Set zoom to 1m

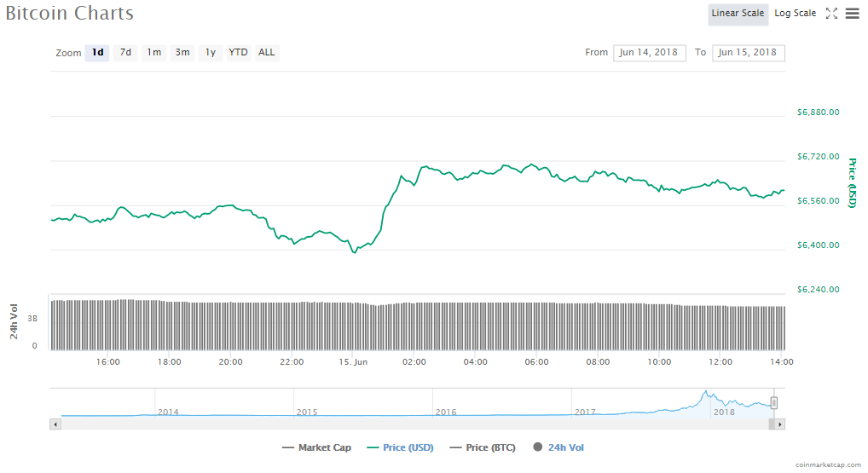(153, 53)
